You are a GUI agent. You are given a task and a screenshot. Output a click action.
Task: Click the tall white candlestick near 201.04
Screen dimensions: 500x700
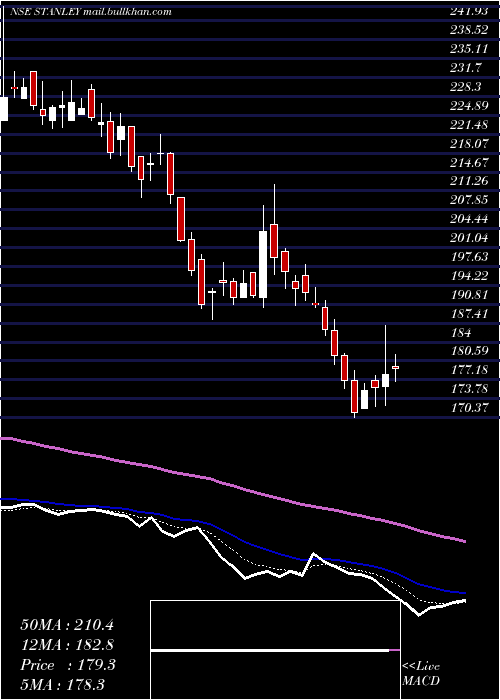coord(263,264)
